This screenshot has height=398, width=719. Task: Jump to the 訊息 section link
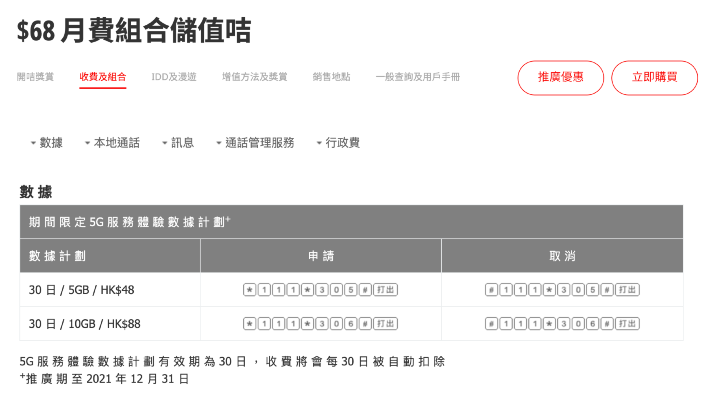(178, 143)
